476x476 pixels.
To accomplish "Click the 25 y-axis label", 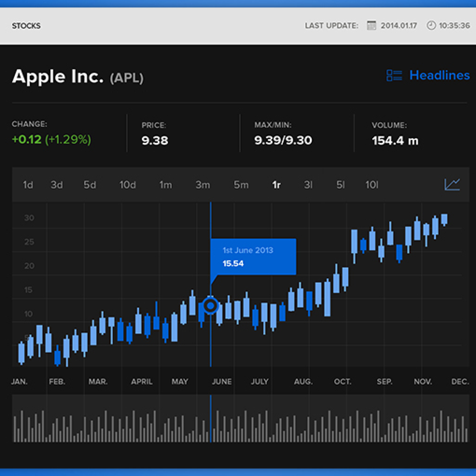I will coord(29,242).
